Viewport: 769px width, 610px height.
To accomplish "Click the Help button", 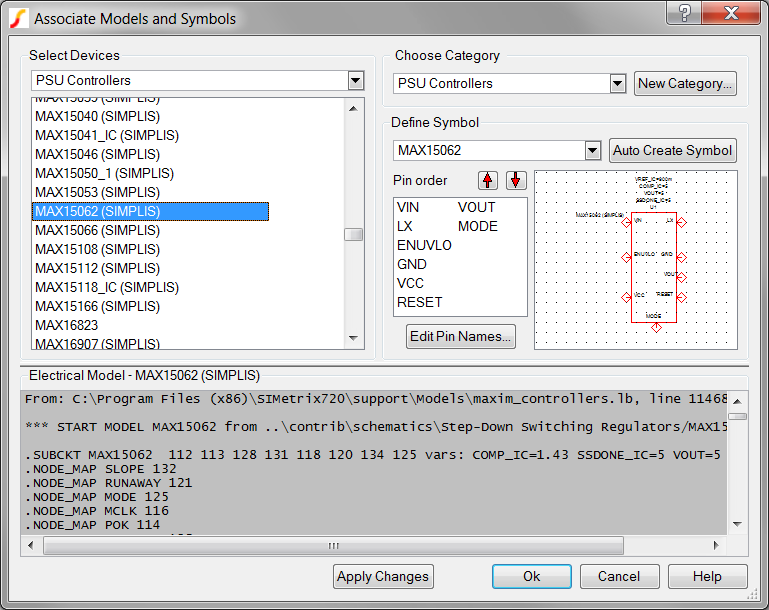I will [707, 576].
